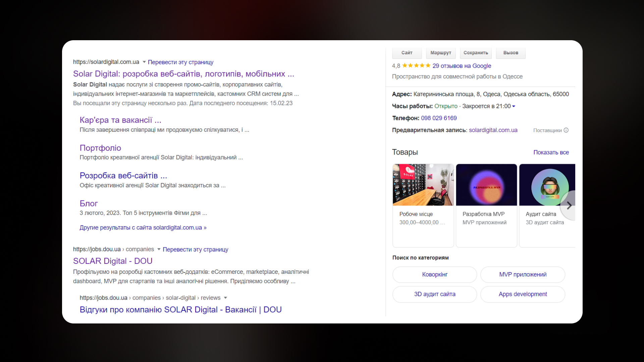Open dropdown arrow beside jobs.dou.ua companies URL
Image resolution: width=644 pixels, height=362 pixels.
(x=159, y=249)
